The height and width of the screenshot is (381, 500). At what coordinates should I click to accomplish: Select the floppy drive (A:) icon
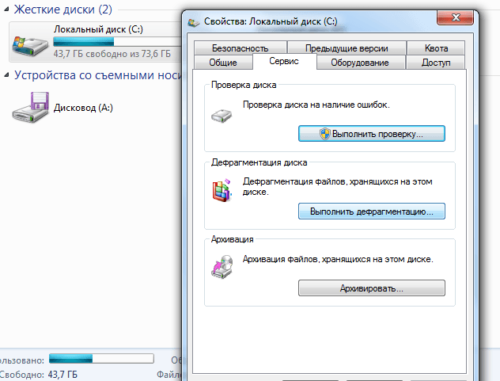(x=31, y=107)
